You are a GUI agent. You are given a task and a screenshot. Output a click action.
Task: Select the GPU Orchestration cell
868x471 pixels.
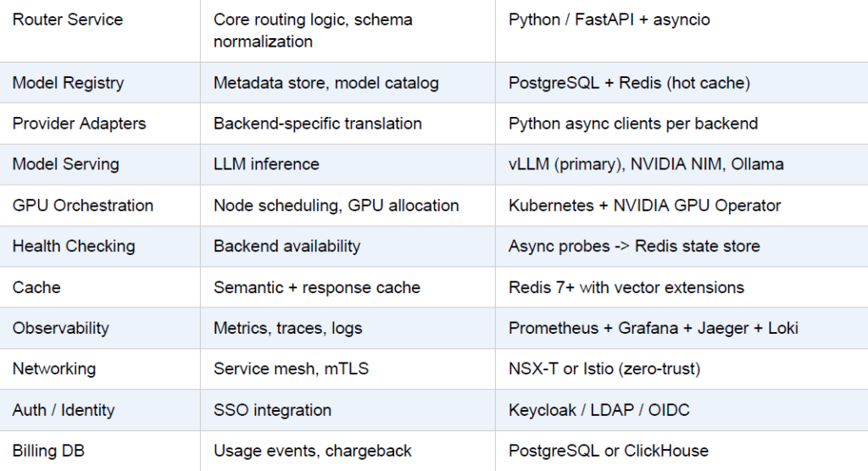(82, 206)
